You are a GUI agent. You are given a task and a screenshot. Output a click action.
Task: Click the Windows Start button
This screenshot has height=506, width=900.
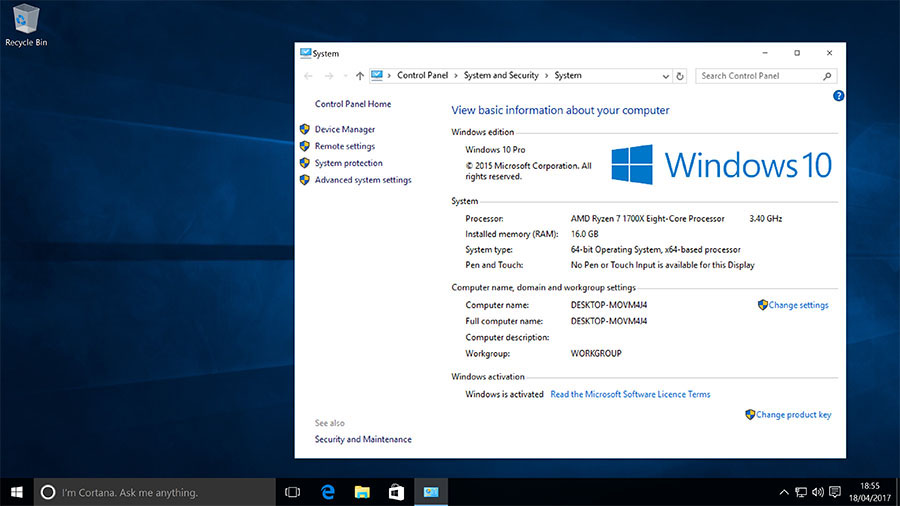coord(17,492)
